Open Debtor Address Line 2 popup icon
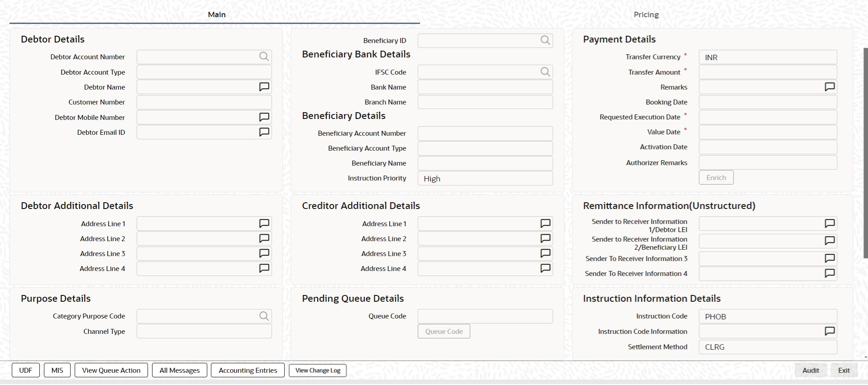 pyautogui.click(x=264, y=238)
